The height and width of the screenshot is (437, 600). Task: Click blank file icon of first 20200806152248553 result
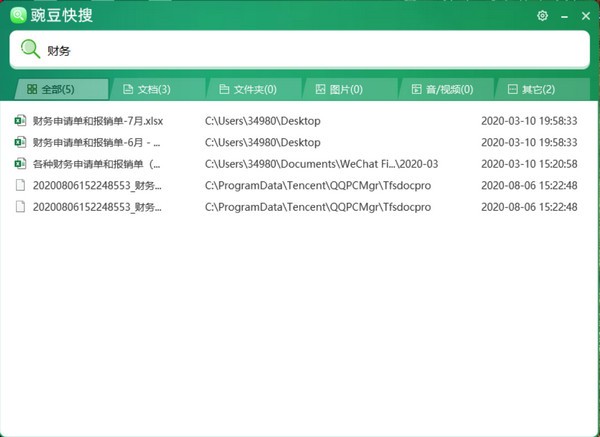[20, 185]
